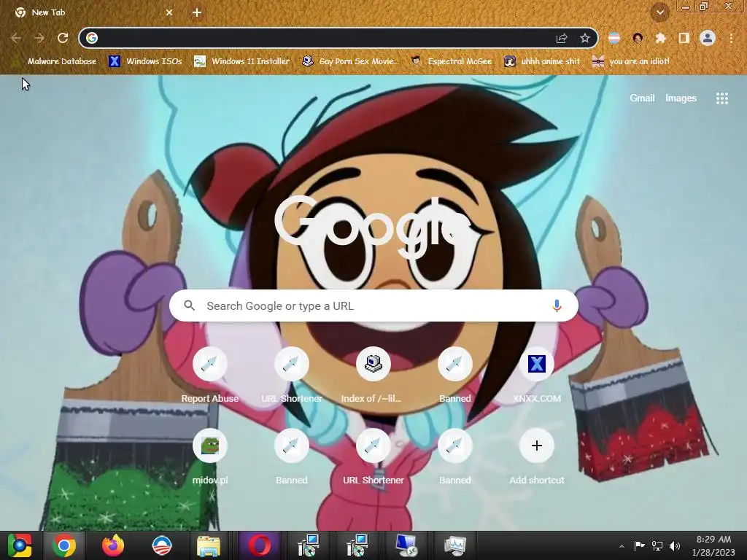Click the Add shortcut plus tile
Viewport: 747px width, 560px height.
[536, 458]
